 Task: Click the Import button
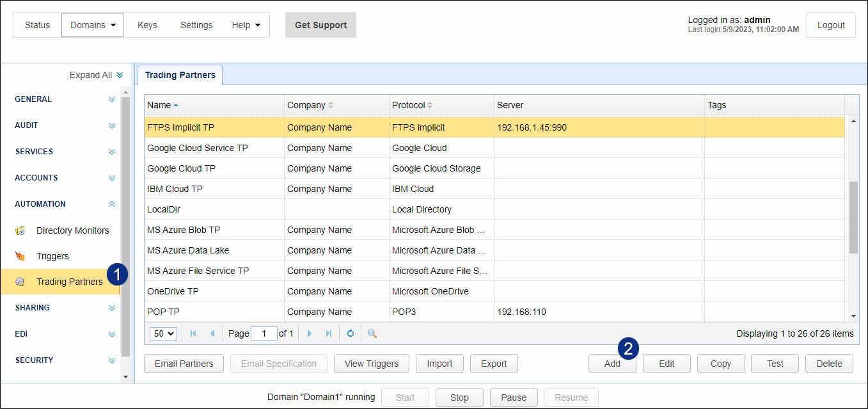coord(439,364)
